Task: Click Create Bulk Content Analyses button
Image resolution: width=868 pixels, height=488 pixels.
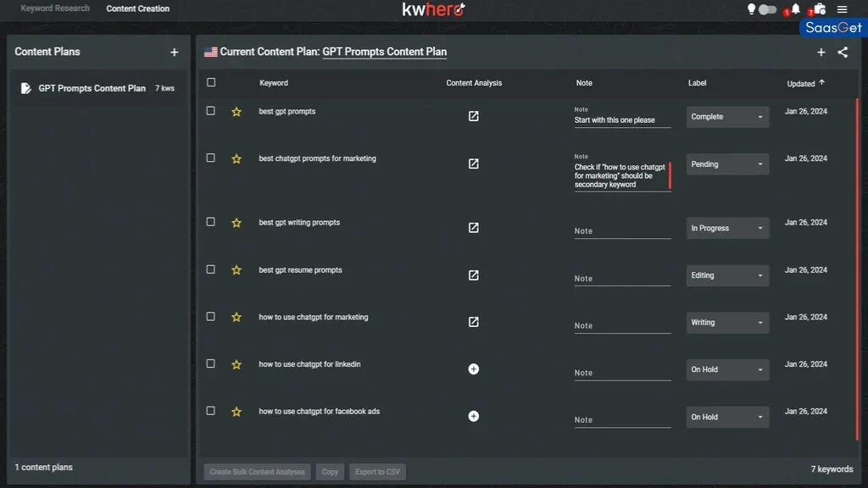Action: [257, 472]
